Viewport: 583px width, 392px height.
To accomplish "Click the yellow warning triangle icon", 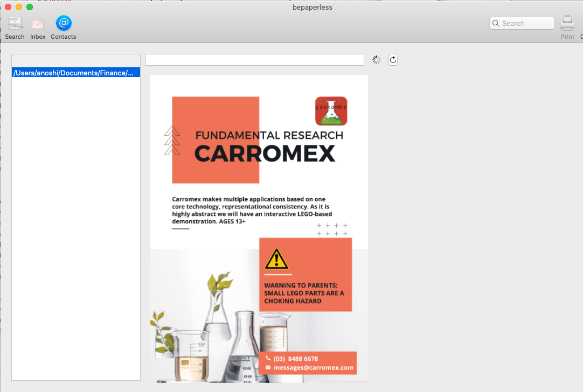I will click(x=277, y=259).
